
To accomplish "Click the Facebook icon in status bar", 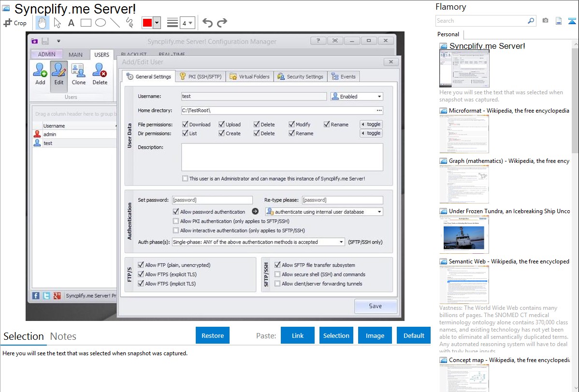I will [36, 295].
